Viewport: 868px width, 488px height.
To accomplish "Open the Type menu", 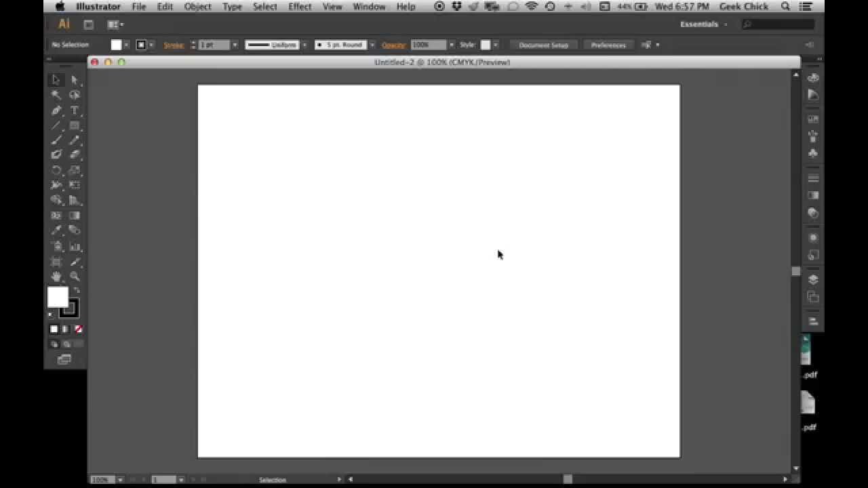I will (x=232, y=7).
